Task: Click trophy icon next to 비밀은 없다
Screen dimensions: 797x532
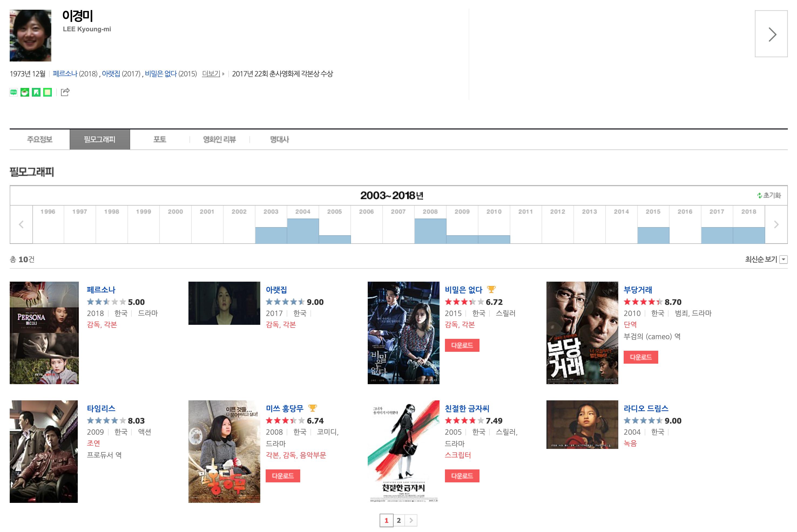Action: click(491, 289)
